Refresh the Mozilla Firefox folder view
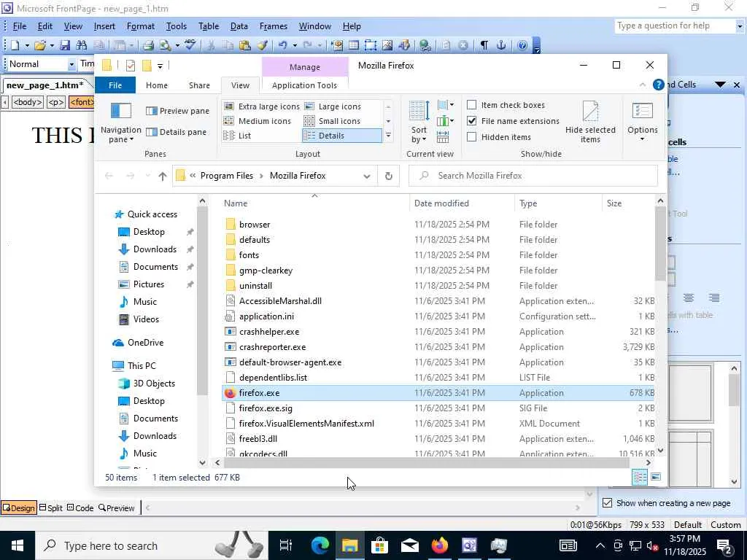The height and width of the screenshot is (560, 747). point(388,176)
